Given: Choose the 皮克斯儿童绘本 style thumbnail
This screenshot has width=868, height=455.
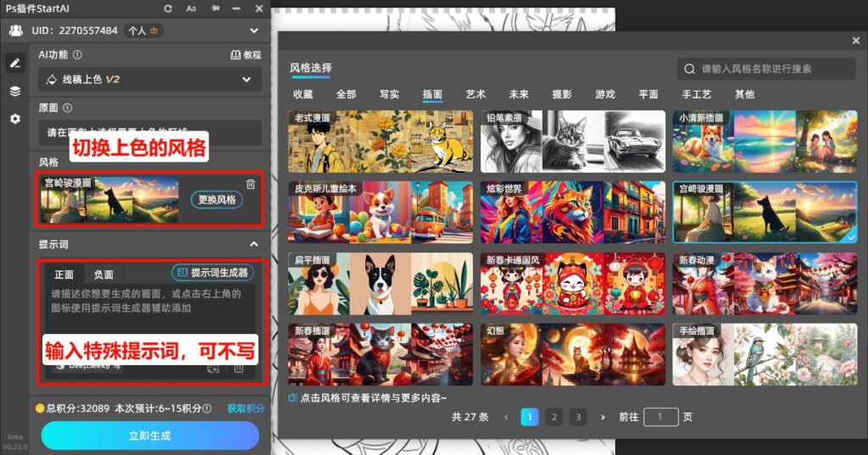Looking at the screenshot, I should (381, 212).
